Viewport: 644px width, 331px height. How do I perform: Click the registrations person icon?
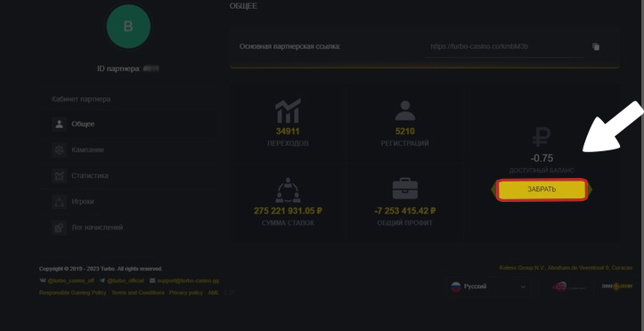(405, 110)
